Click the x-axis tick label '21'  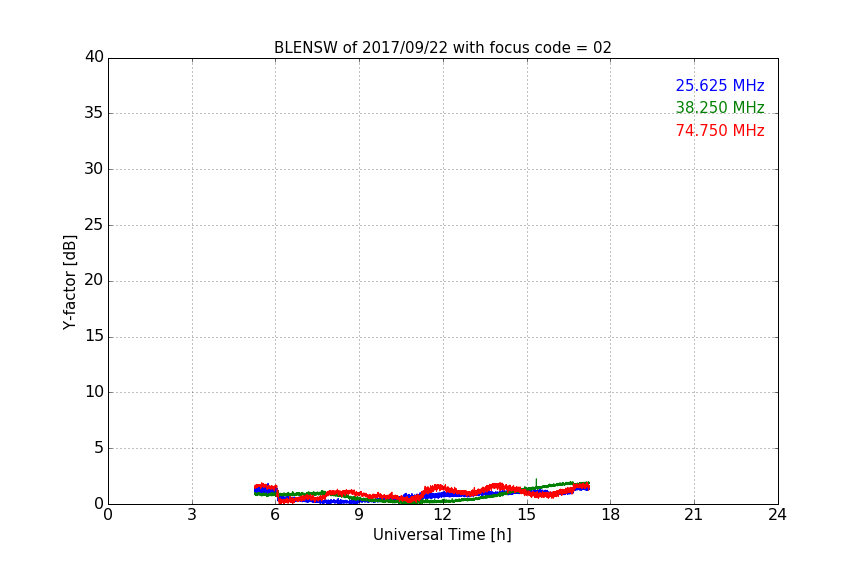tap(694, 515)
